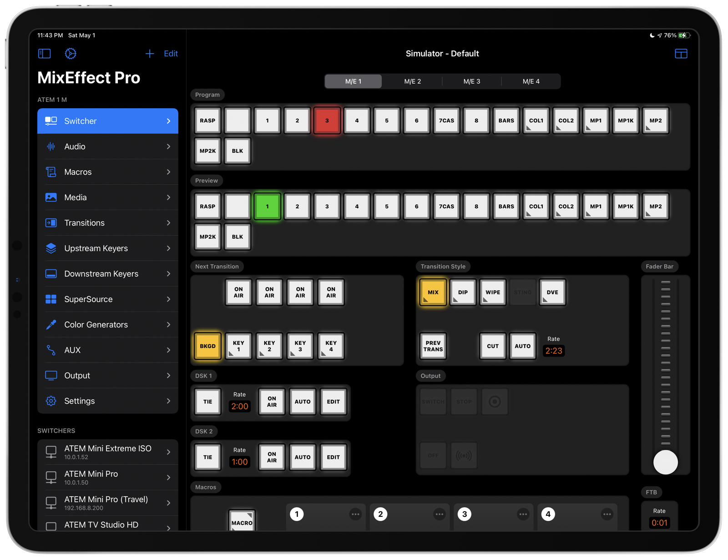The width and height of the screenshot is (728, 560).
Task: Open options dots for macro slot 2
Action: click(439, 515)
